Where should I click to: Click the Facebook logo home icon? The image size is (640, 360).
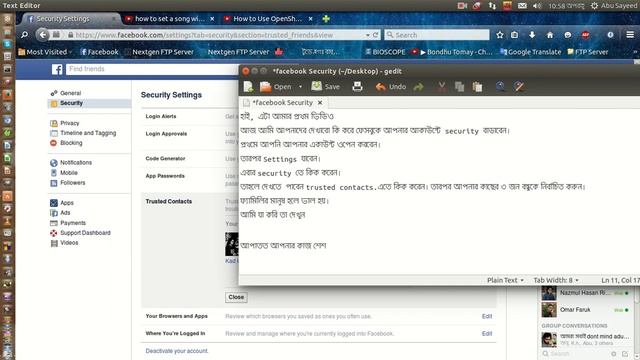tap(57, 69)
